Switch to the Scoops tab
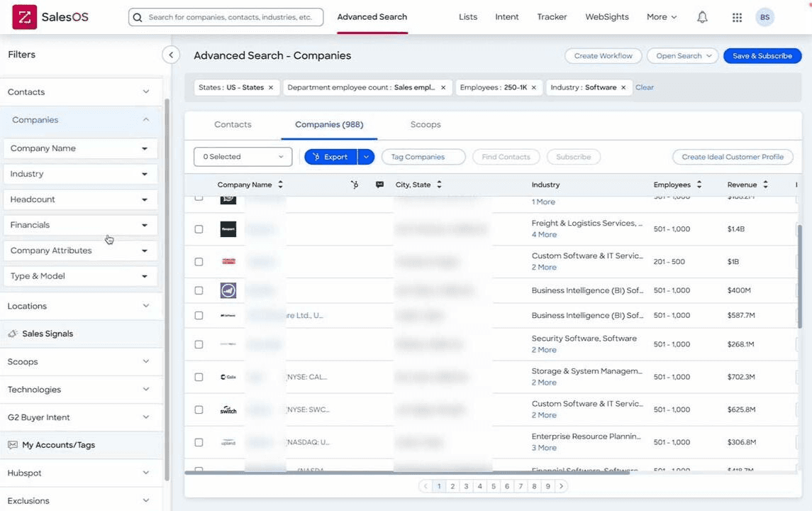 [426, 124]
